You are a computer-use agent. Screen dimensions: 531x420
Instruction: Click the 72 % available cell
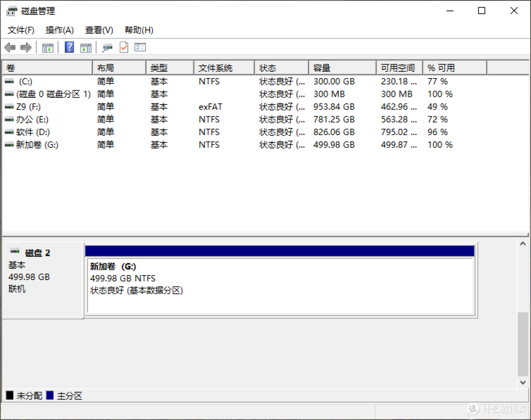pyautogui.click(x=438, y=119)
